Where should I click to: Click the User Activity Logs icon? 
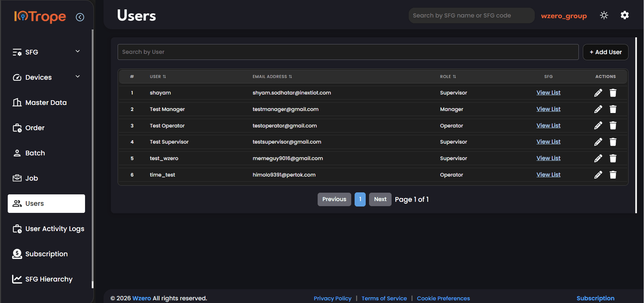click(x=17, y=229)
